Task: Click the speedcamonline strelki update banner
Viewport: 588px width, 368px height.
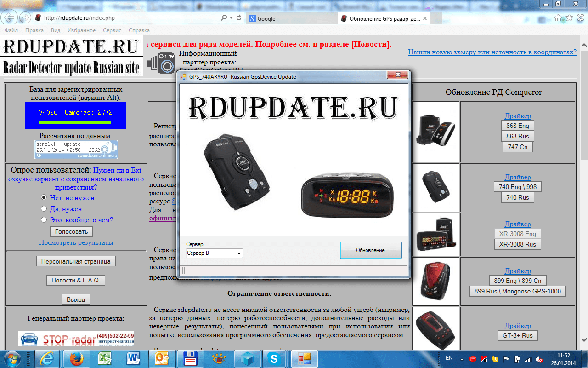Action: (76, 149)
